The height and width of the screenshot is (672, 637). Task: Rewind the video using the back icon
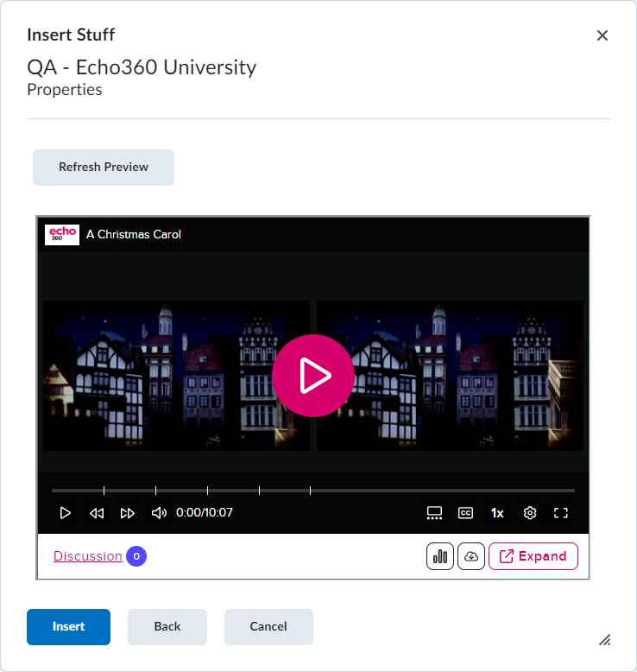97,513
